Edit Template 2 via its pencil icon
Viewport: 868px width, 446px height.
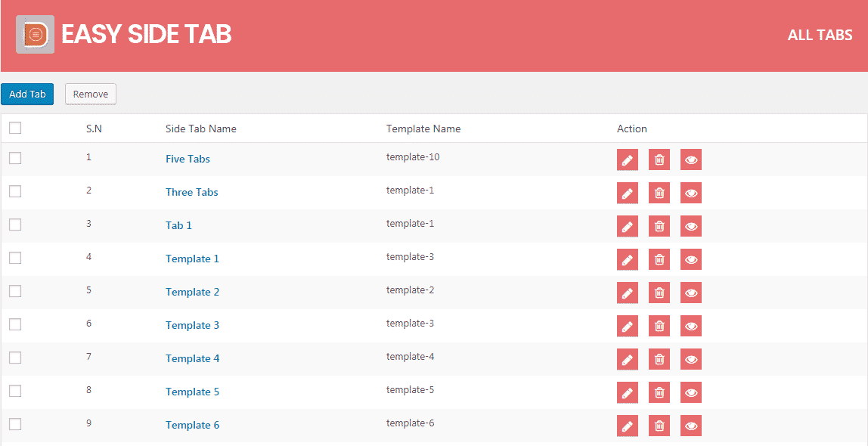click(627, 293)
